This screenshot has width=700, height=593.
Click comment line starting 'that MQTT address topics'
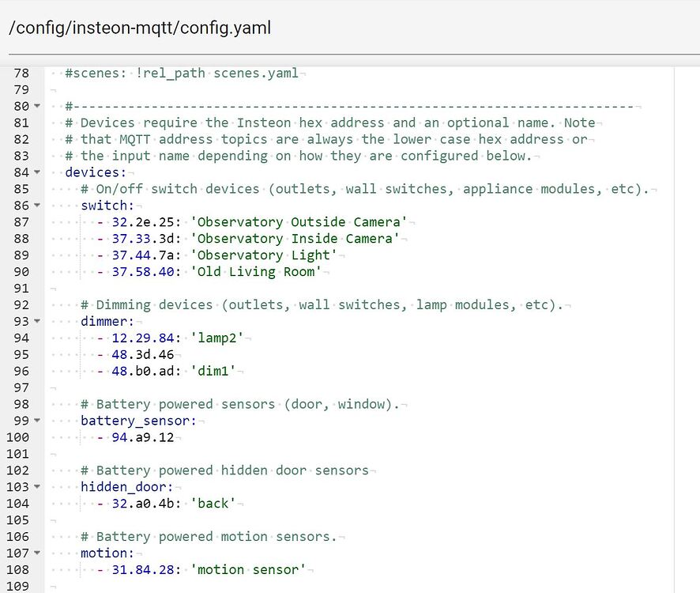click(326, 139)
